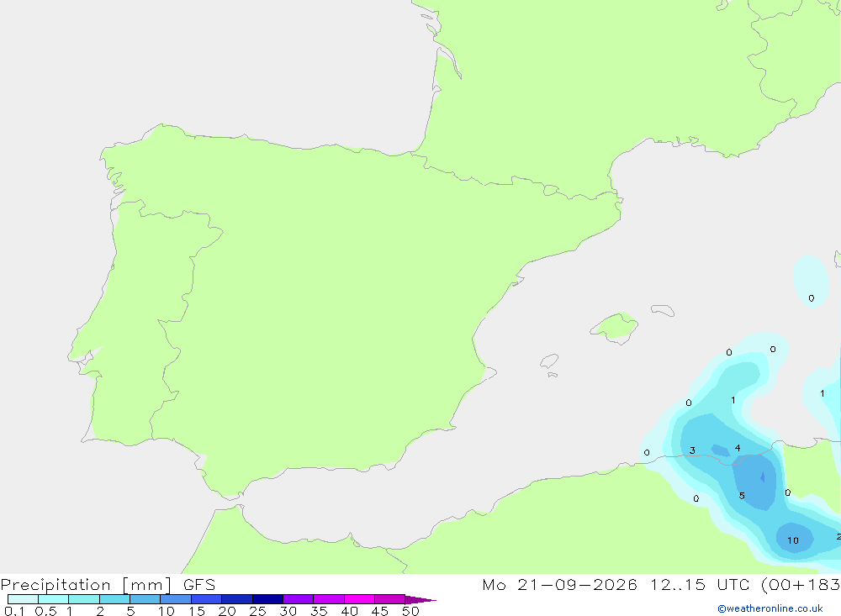Click the 10 precipitation value label
The height and width of the screenshot is (616, 841).
click(x=793, y=540)
